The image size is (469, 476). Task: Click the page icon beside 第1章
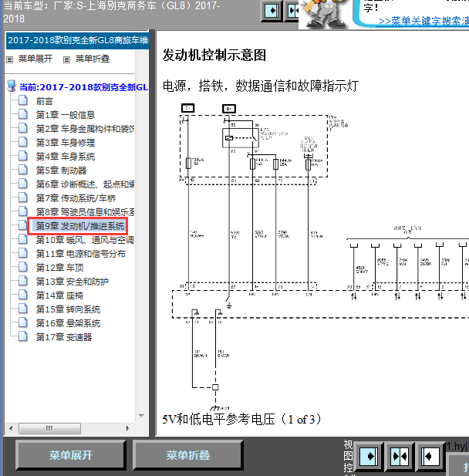click(23, 114)
